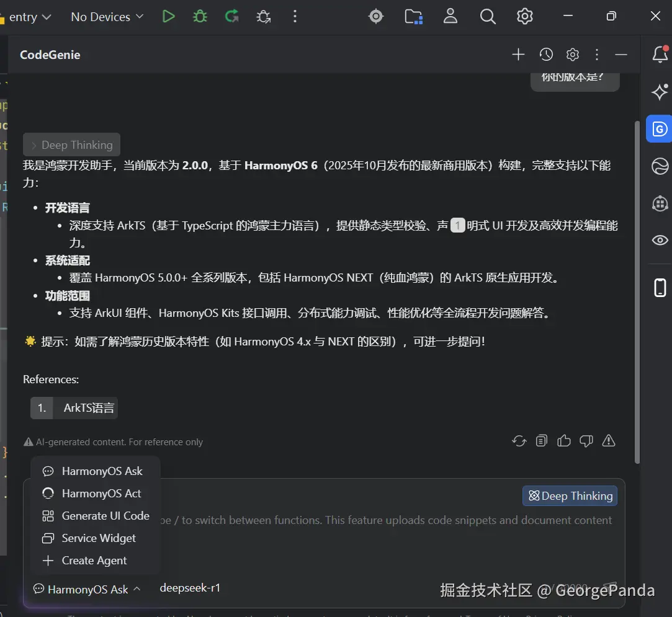Expand the Deep Thinking section in the reply
Viewport: 672px width, 617px height.
click(71, 144)
